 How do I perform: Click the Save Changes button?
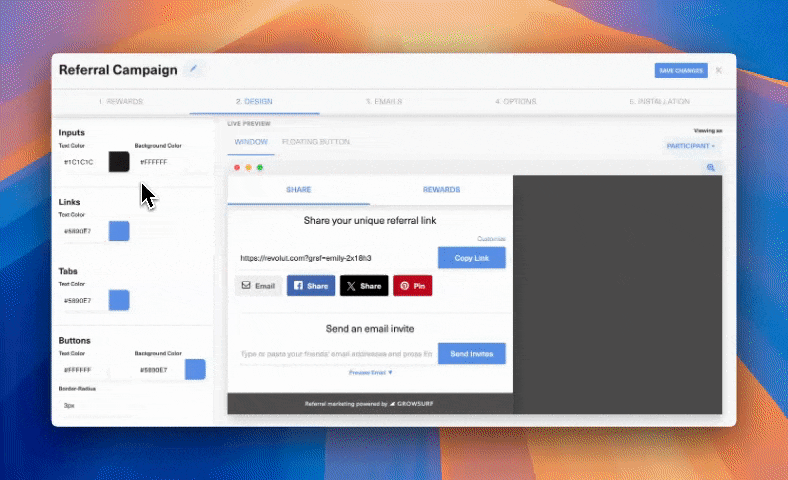pos(681,70)
